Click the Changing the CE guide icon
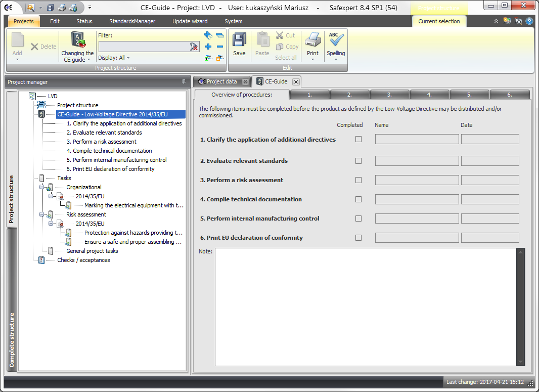This screenshot has height=392, width=539. click(x=77, y=40)
